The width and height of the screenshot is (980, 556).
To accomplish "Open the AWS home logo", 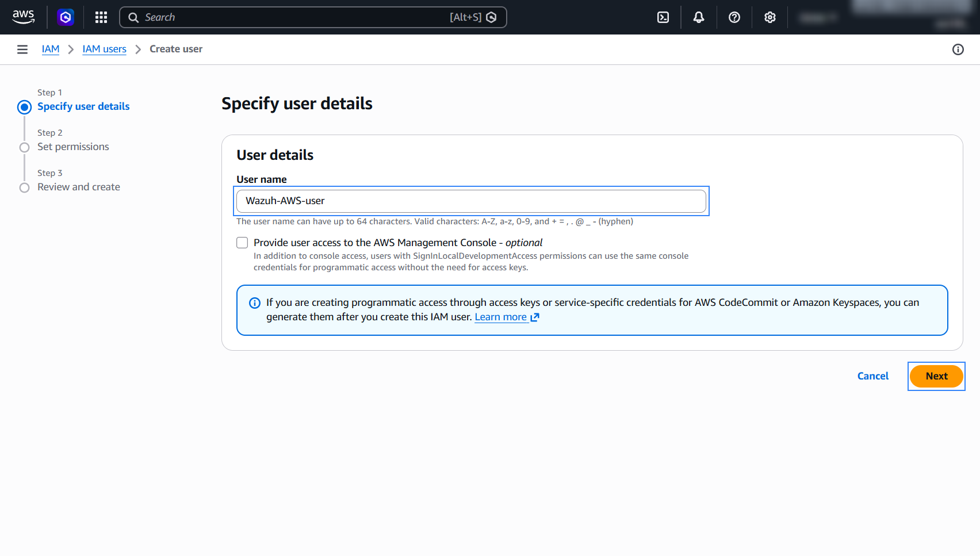I will coord(23,17).
